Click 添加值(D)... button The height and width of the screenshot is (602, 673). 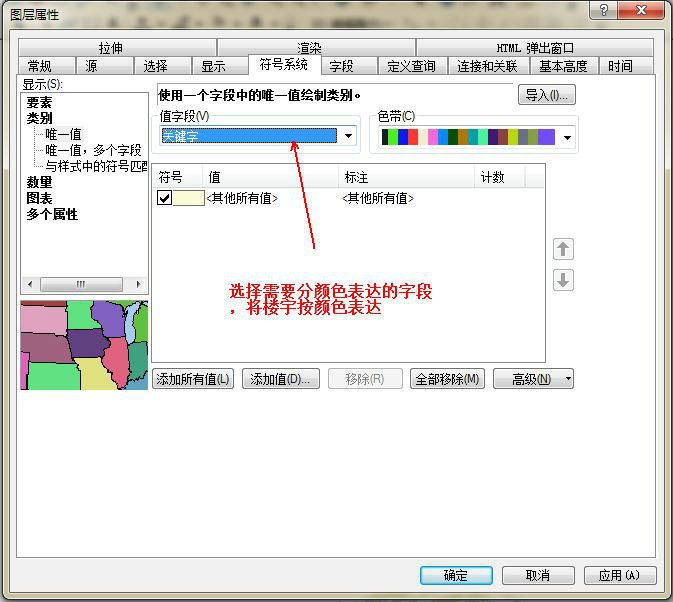click(x=281, y=379)
